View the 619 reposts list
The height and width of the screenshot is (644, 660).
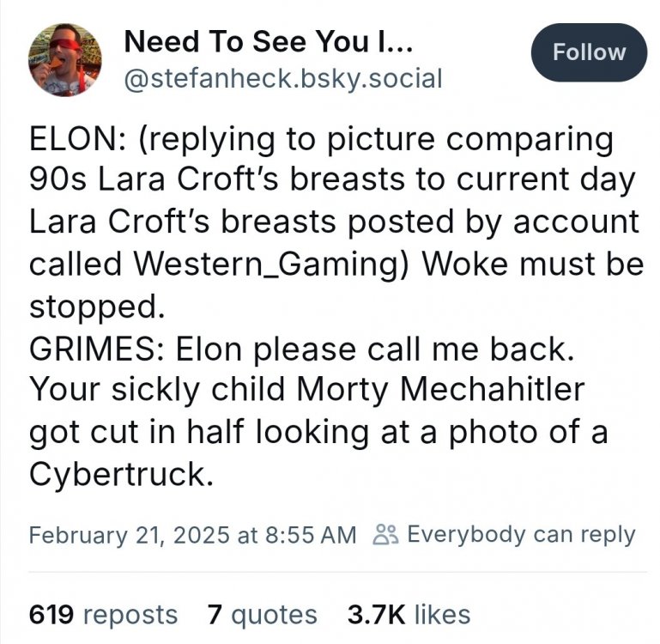click(104, 614)
